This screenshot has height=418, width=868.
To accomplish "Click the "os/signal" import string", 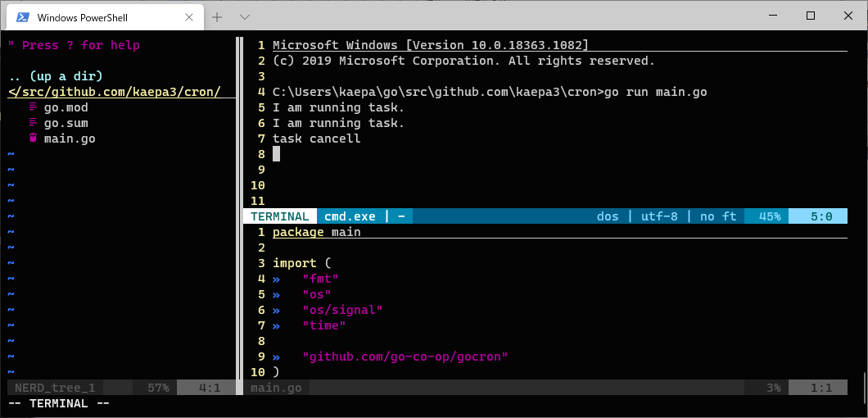I will coord(342,310).
